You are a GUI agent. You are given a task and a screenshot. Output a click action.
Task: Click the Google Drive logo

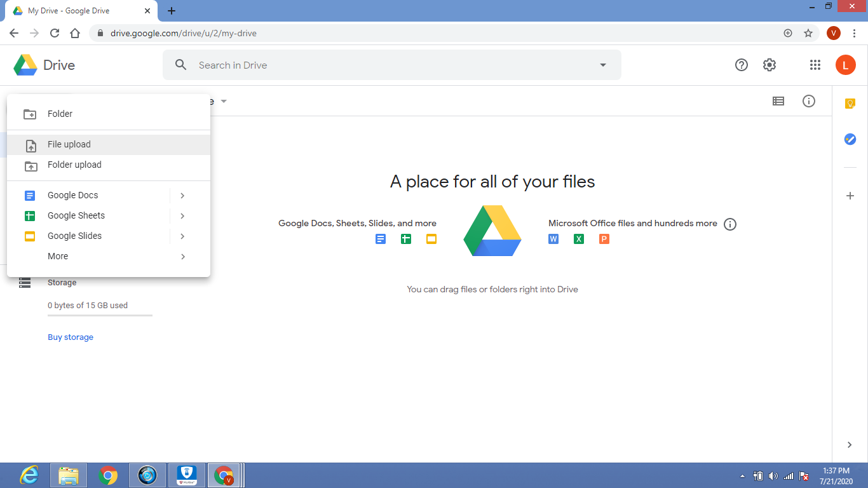pyautogui.click(x=25, y=65)
